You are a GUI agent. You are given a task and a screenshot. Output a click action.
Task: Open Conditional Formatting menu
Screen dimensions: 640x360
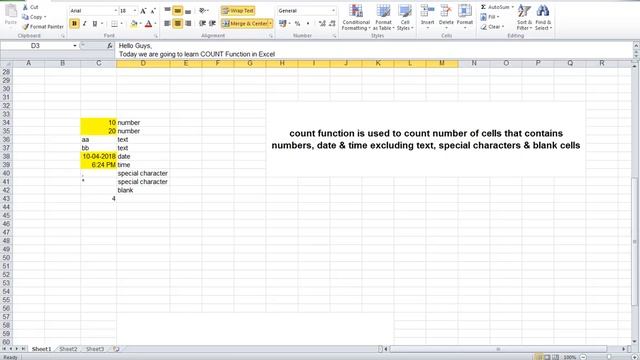pyautogui.click(x=356, y=17)
